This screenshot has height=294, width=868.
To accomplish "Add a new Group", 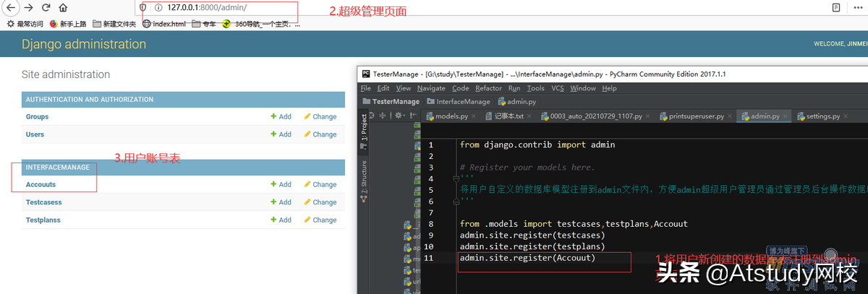I will coord(281,116).
